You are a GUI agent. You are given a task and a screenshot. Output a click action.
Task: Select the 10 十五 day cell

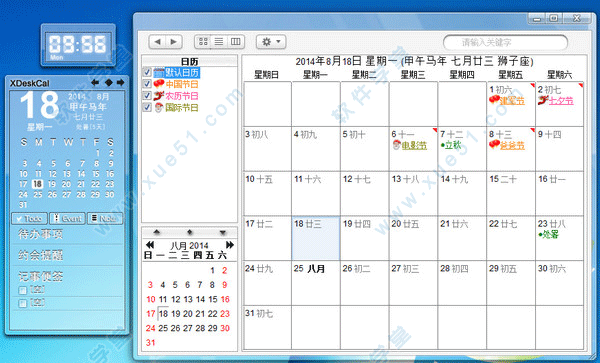(267, 194)
